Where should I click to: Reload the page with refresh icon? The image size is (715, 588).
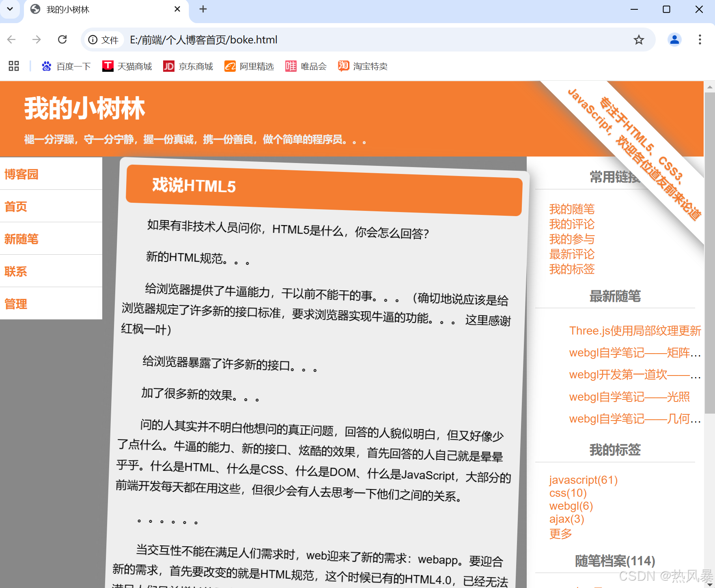tap(62, 39)
